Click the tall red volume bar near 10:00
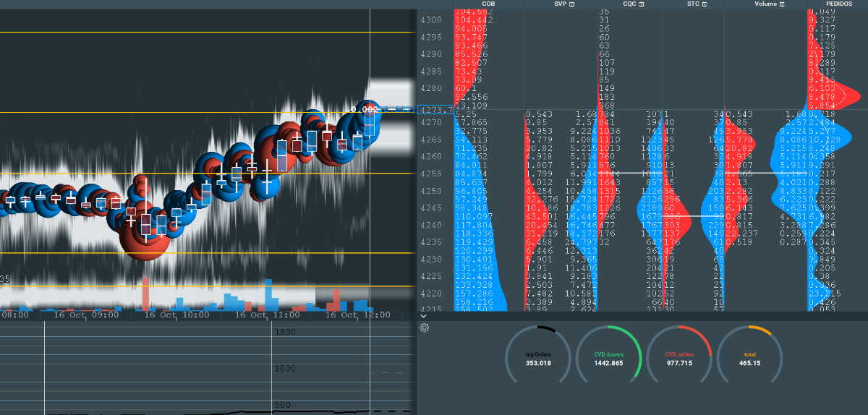868x415 pixels. (145, 293)
